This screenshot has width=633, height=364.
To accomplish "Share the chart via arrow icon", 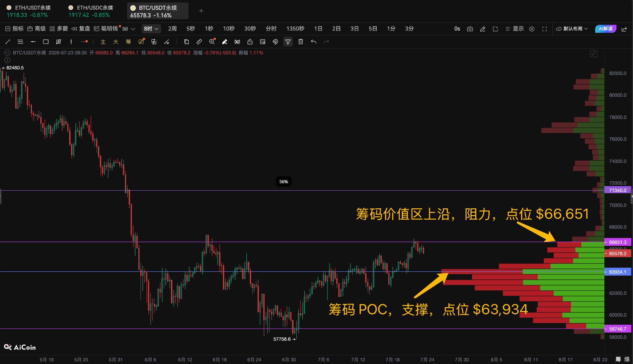I will point(624,29).
